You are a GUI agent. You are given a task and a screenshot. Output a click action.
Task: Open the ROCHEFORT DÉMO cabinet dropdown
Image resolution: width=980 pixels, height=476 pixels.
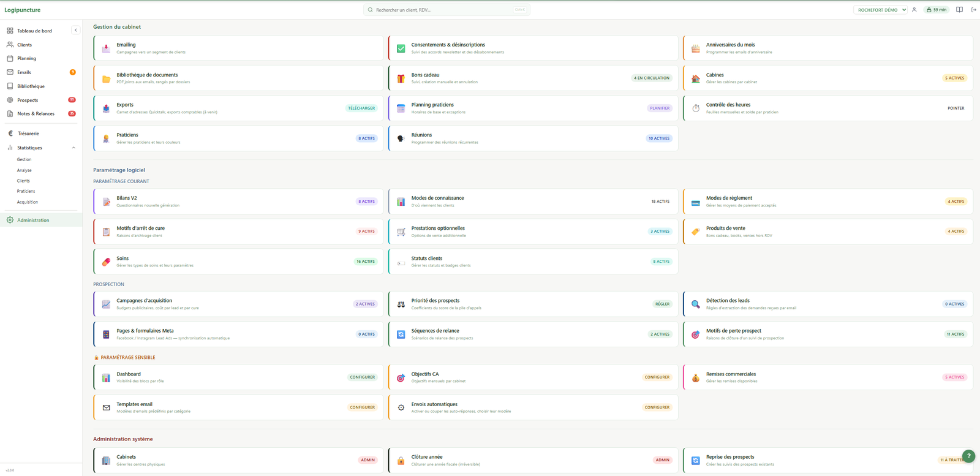coord(881,10)
